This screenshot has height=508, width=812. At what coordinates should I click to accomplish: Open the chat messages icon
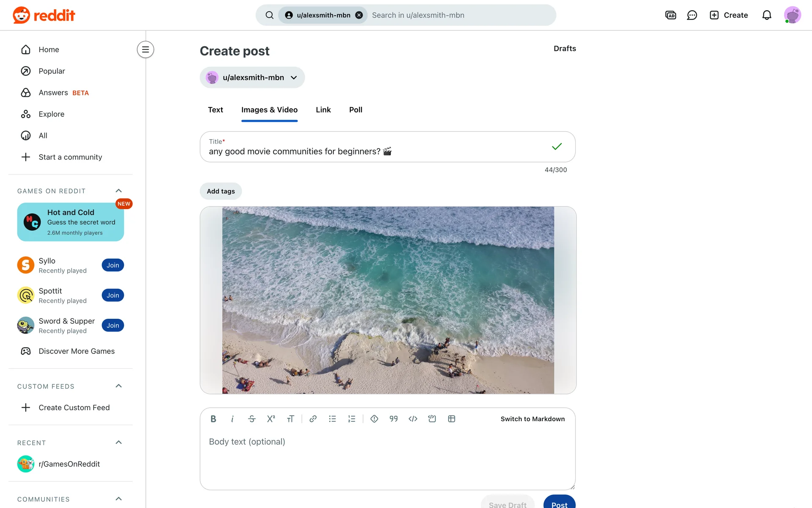coord(692,15)
